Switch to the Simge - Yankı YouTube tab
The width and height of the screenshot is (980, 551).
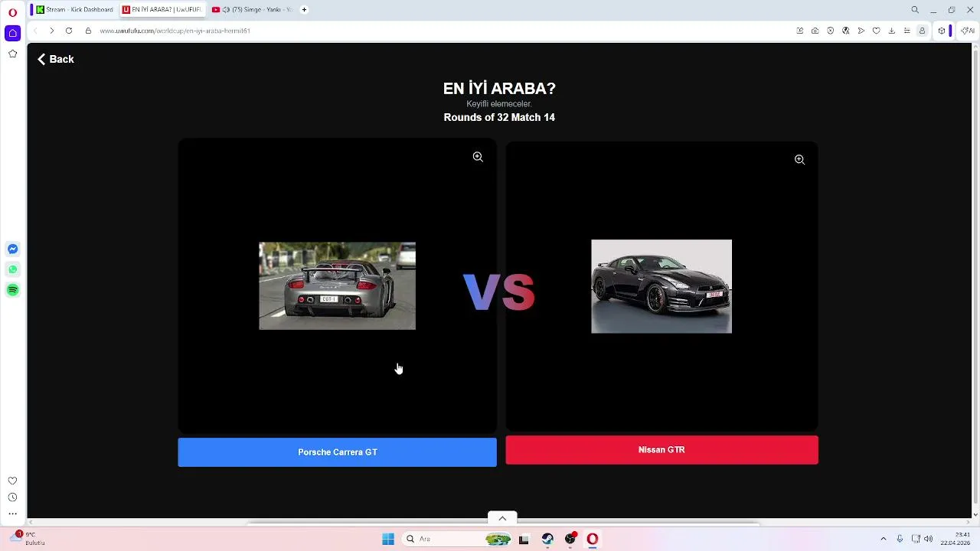[x=252, y=10]
